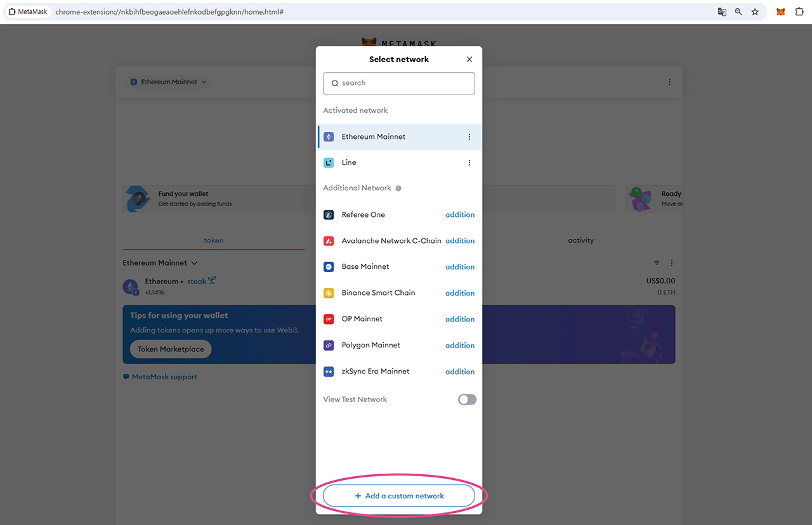
Task: Open the token list three-dot menu
Action: click(672, 263)
